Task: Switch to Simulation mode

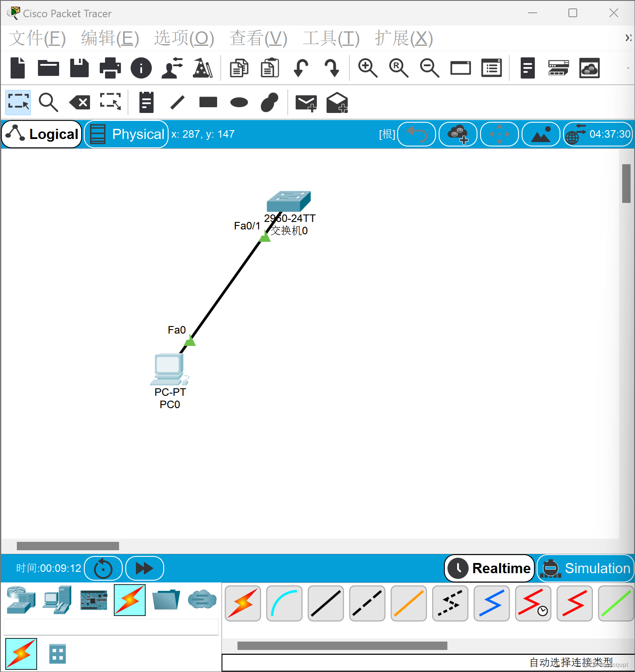Action: point(586,568)
